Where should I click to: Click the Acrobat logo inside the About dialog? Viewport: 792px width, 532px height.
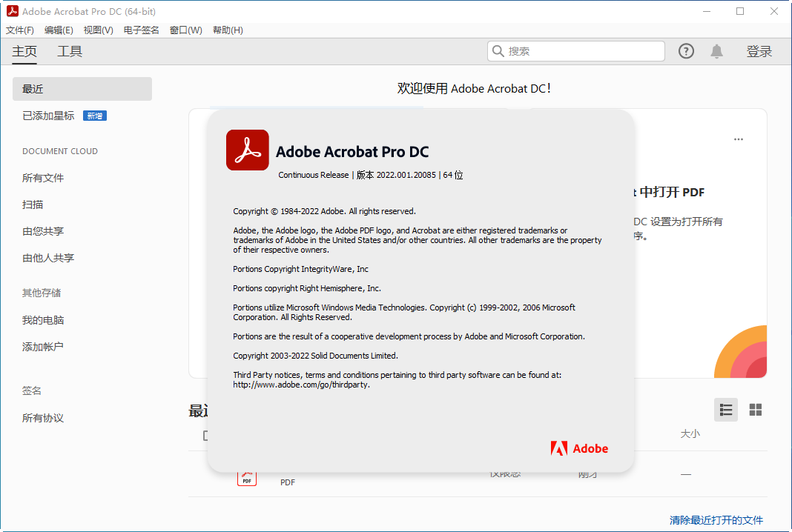[x=247, y=150]
